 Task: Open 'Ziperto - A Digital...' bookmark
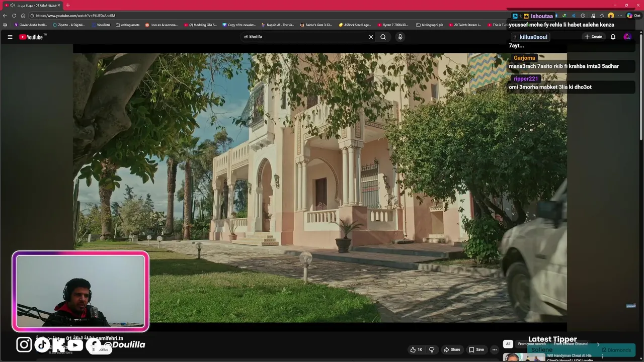(69, 25)
